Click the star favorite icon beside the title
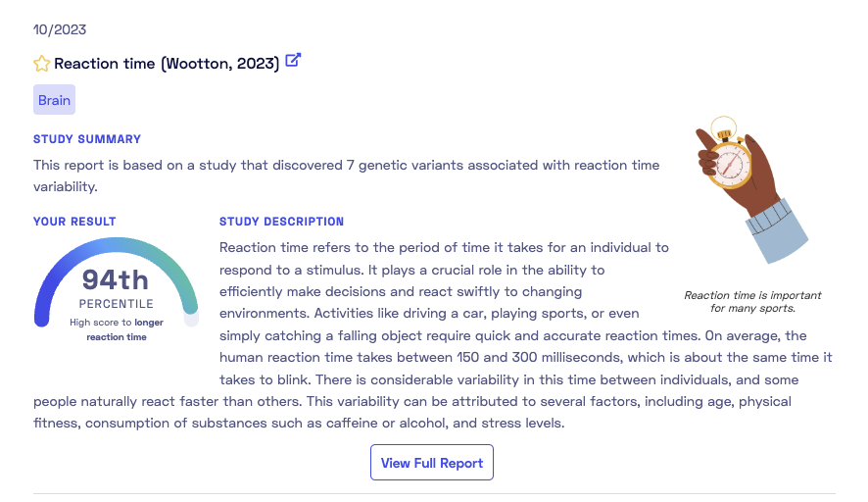 [41, 64]
